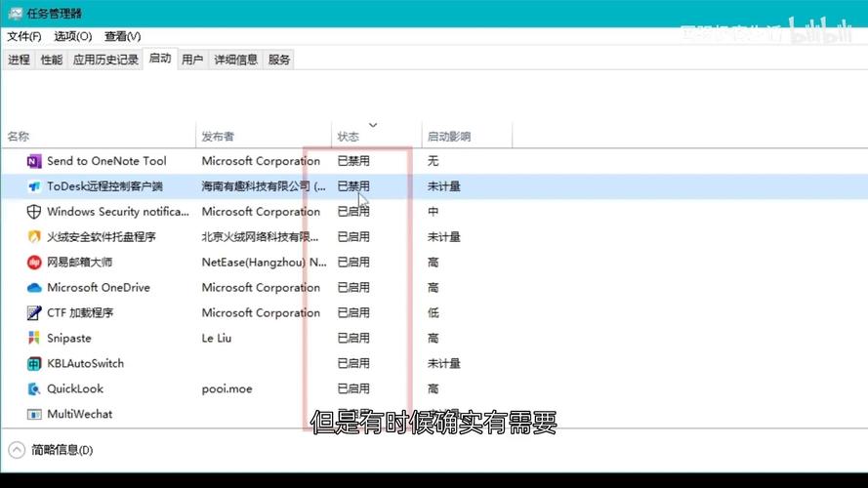Image resolution: width=868 pixels, height=488 pixels.
Task: Click the 火绒安全软件托盘程序 icon
Action: [34, 237]
